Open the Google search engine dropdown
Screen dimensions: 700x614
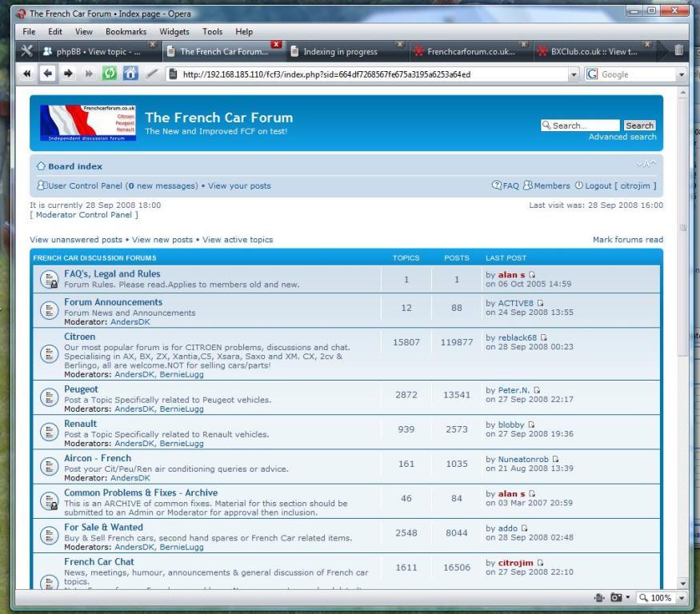pos(682,74)
